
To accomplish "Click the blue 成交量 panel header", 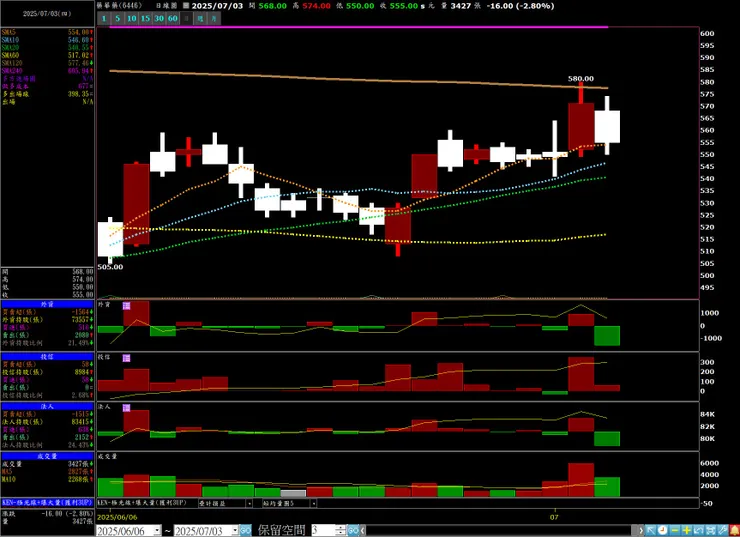I will [47, 456].
